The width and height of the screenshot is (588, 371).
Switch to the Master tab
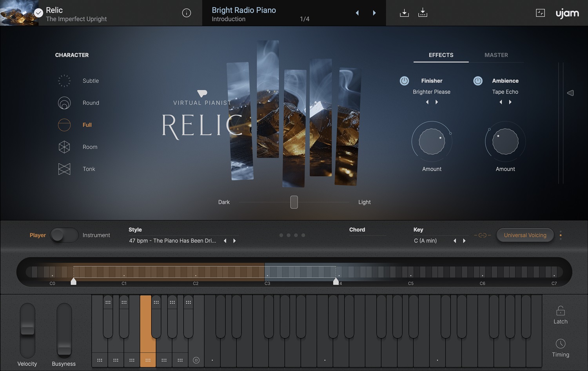(496, 55)
